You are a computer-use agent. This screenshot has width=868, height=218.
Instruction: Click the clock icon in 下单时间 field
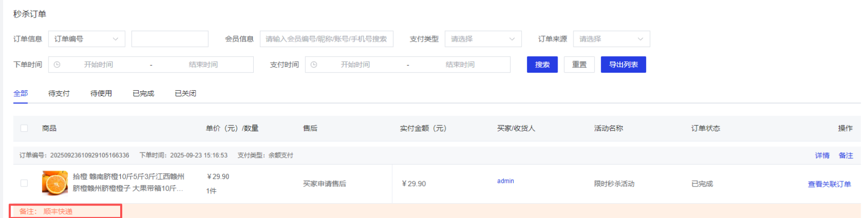pos(57,65)
